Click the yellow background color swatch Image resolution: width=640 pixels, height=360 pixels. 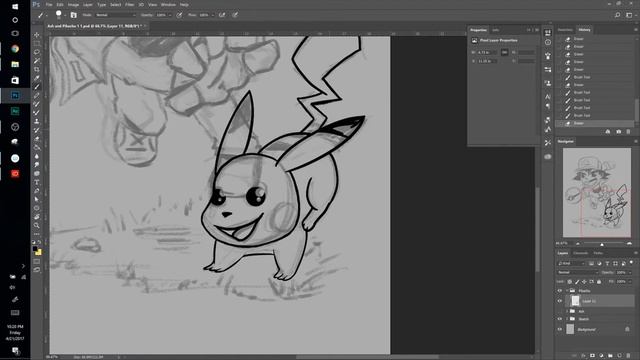pyautogui.click(x=39, y=252)
